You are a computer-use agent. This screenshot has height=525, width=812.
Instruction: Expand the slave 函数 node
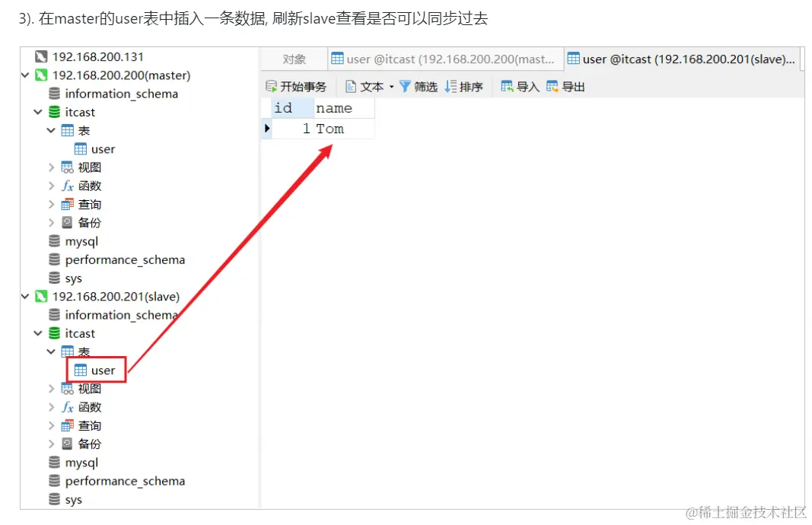tap(51, 407)
